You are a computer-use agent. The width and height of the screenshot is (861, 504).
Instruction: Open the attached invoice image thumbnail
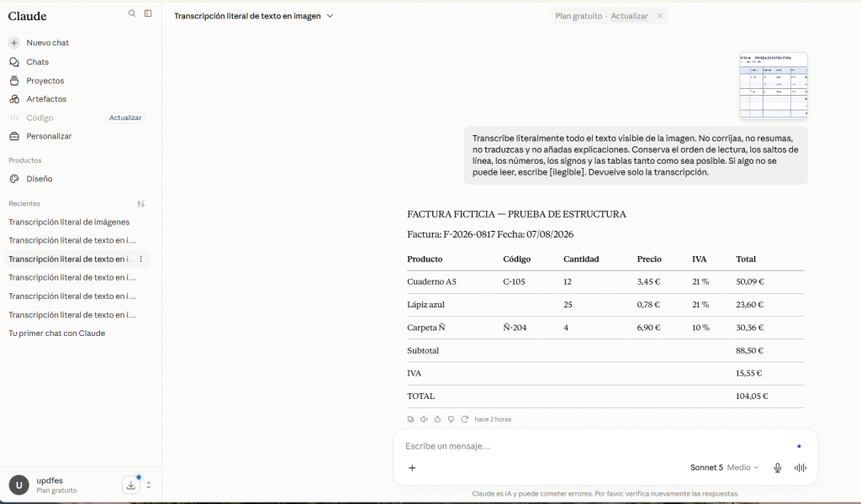tap(774, 86)
